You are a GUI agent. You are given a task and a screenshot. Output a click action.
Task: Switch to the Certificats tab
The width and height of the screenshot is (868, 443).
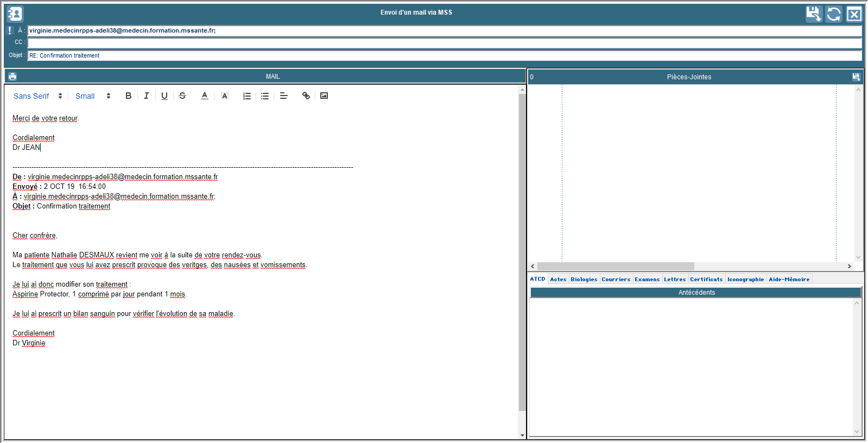click(x=706, y=279)
